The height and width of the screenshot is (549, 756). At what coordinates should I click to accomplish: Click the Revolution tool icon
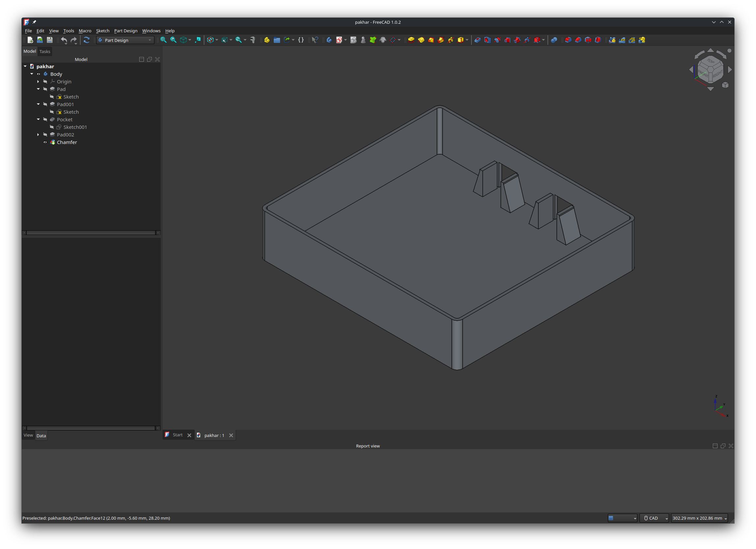coord(421,40)
